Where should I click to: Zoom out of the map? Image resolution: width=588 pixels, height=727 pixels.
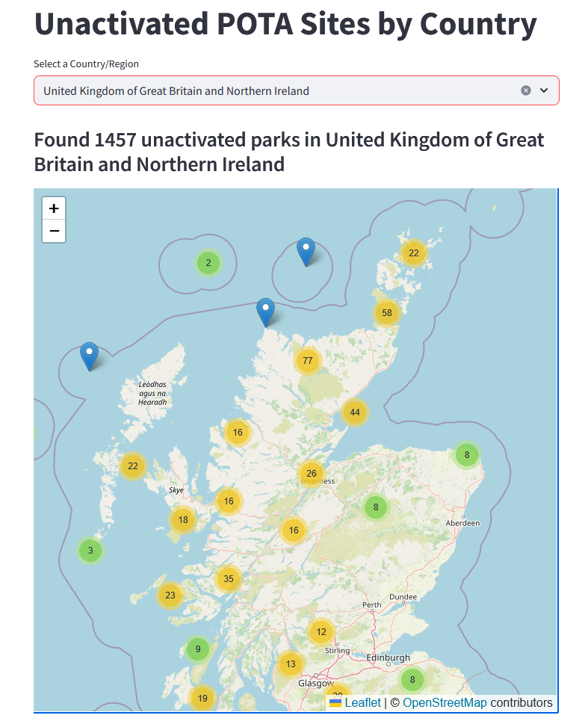pyautogui.click(x=54, y=231)
